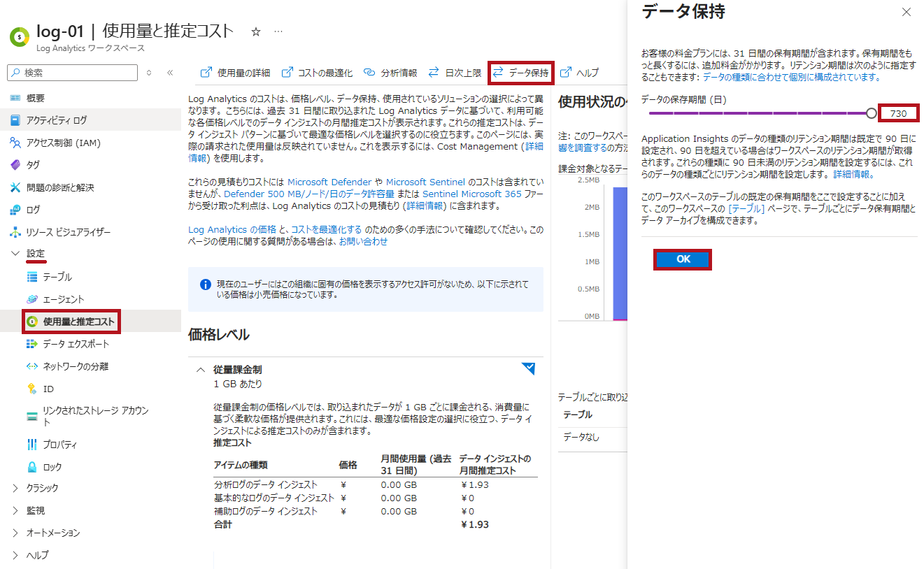Open the ロック settings item

point(52,467)
